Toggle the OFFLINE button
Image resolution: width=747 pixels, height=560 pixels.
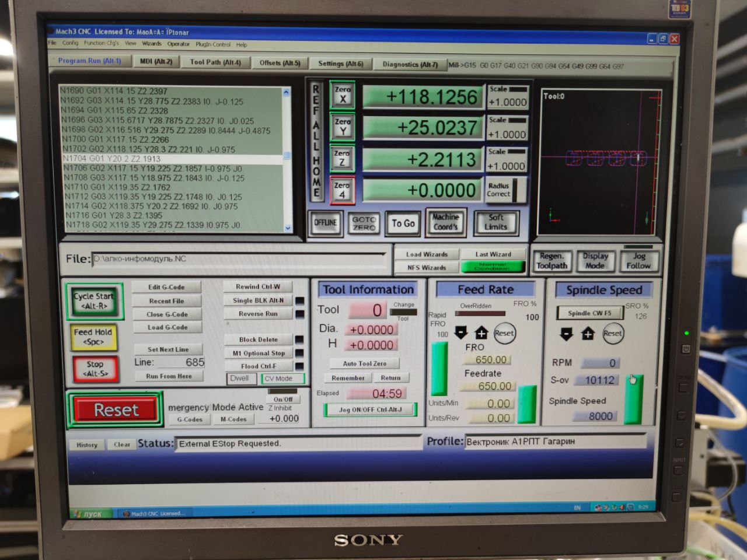tap(325, 223)
